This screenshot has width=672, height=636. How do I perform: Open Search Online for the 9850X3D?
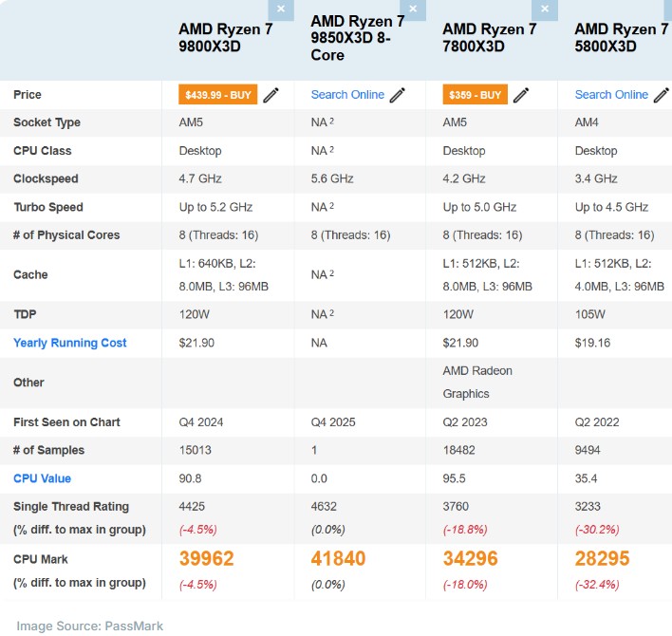point(347,95)
